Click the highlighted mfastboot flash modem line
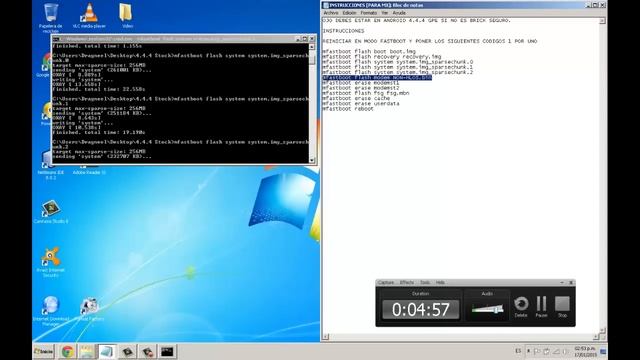Viewport: 640px width, 360px height. point(377,78)
